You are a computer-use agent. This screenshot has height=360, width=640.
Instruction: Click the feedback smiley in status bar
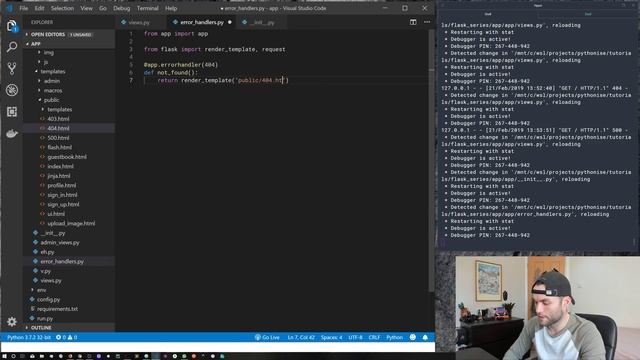tap(413, 338)
